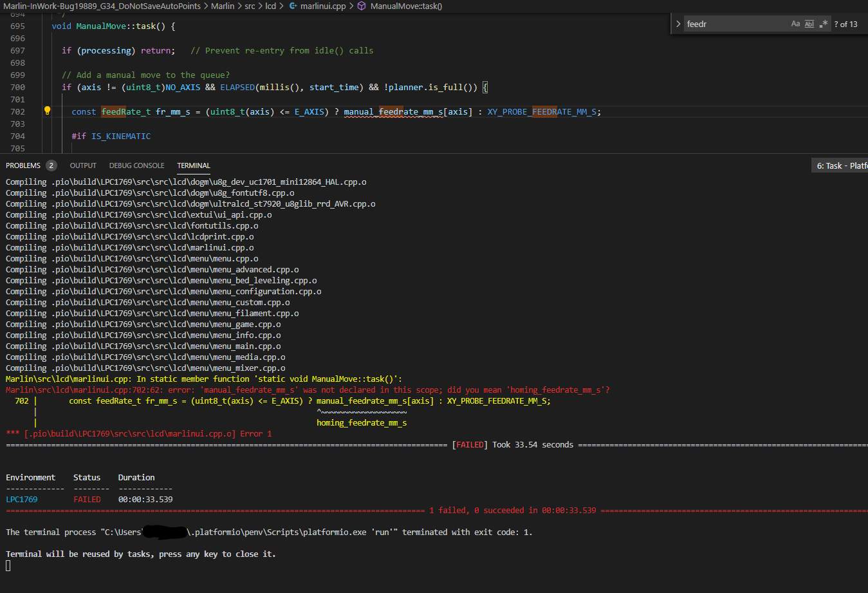
Task: Toggle Match Whole Word in find widget
Action: tap(809, 24)
